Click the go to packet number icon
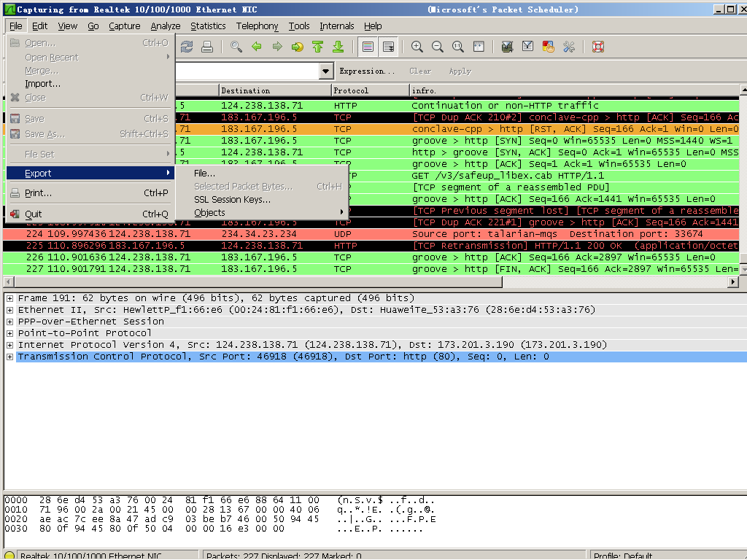 [298, 47]
